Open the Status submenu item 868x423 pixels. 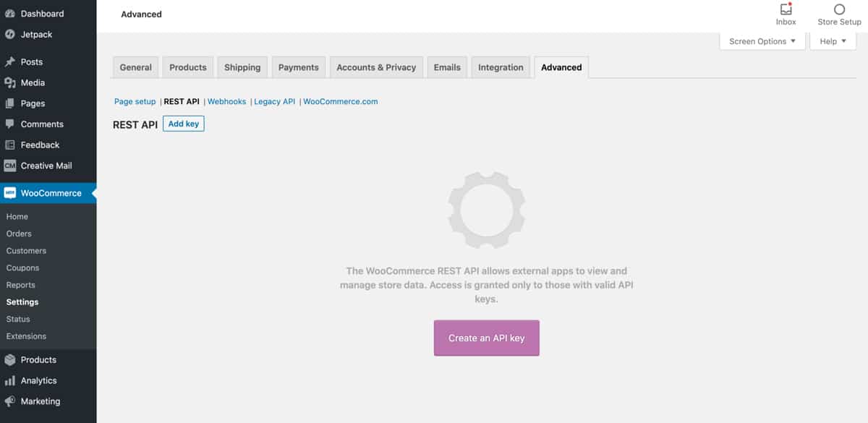coord(18,319)
